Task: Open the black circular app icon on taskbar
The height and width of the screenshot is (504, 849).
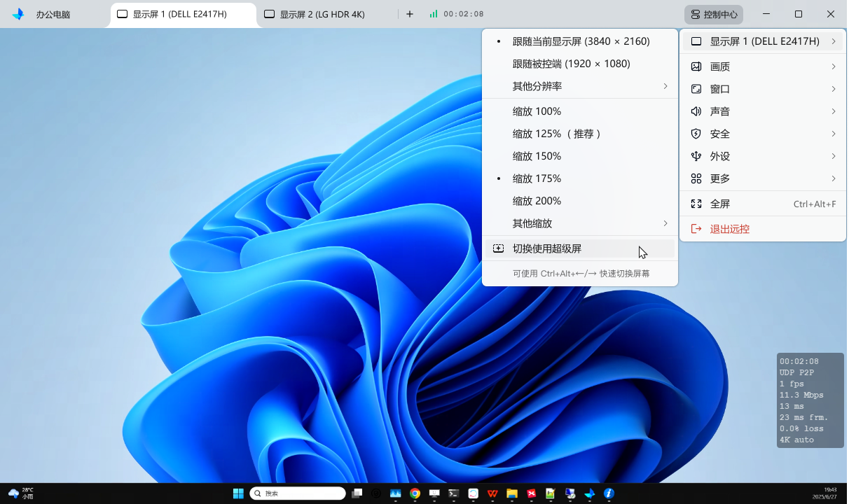Action: click(376, 493)
